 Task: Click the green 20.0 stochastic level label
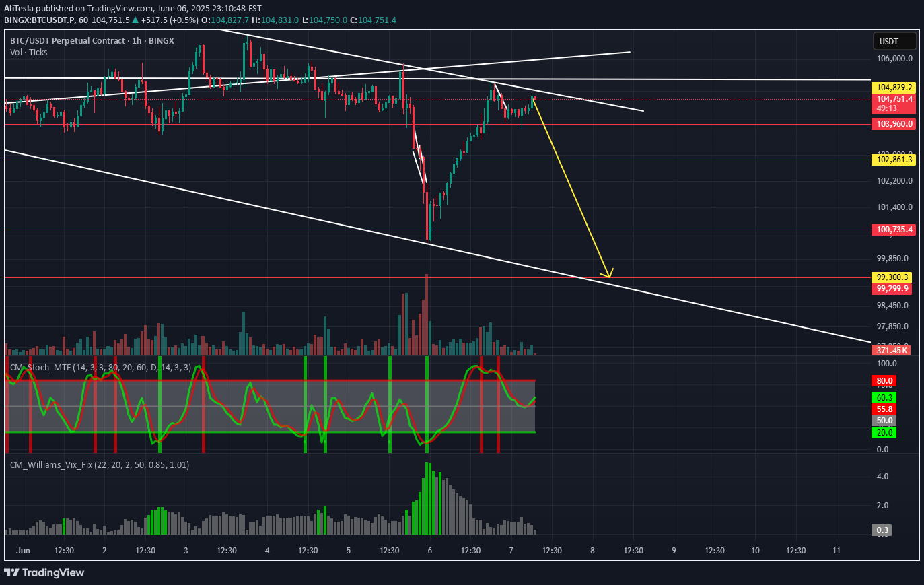[x=884, y=433]
